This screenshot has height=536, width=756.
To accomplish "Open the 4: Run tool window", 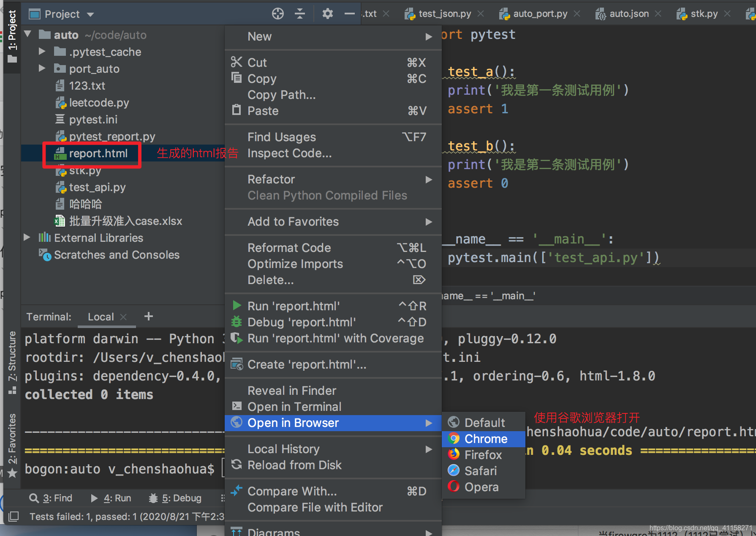I will pyautogui.click(x=111, y=498).
